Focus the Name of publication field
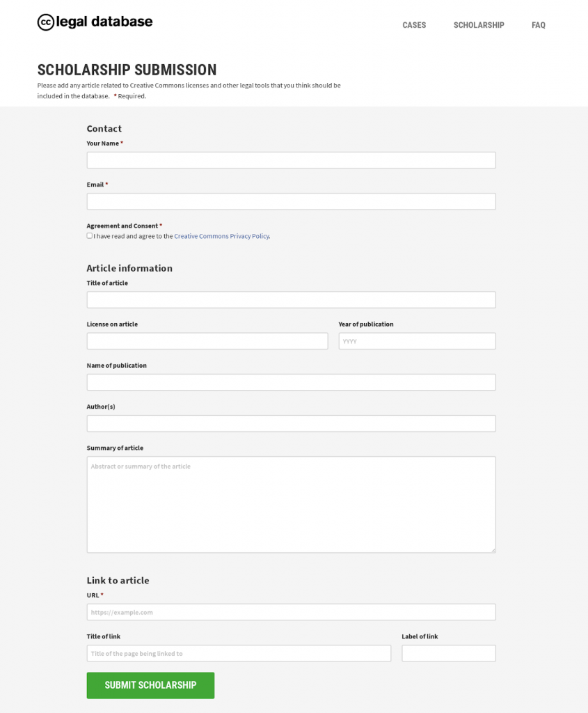The height and width of the screenshot is (713, 588). coord(291,382)
